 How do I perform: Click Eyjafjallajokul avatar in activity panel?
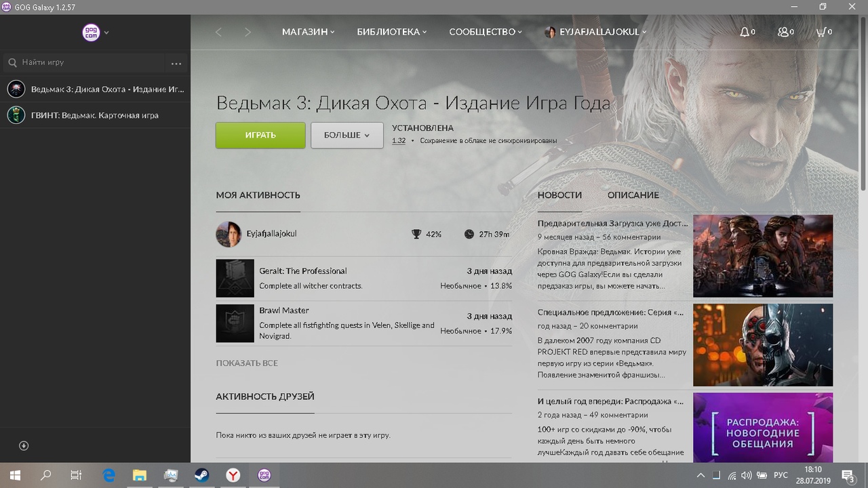click(x=229, y=235)
